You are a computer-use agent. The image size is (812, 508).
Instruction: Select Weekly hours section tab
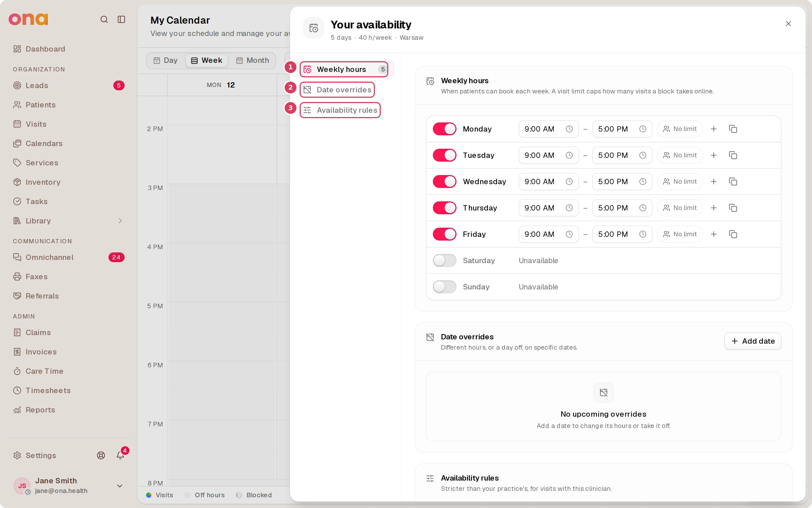point(344,69)
